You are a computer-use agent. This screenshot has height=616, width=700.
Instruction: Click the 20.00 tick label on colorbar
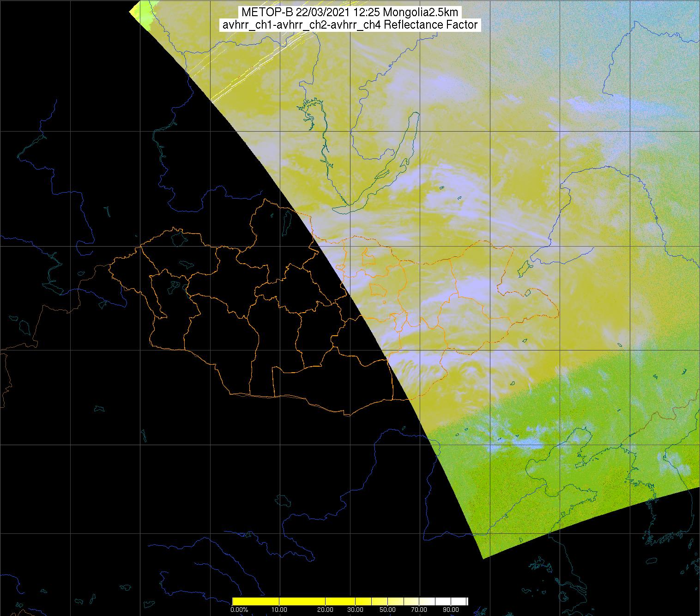coord(325,610)
